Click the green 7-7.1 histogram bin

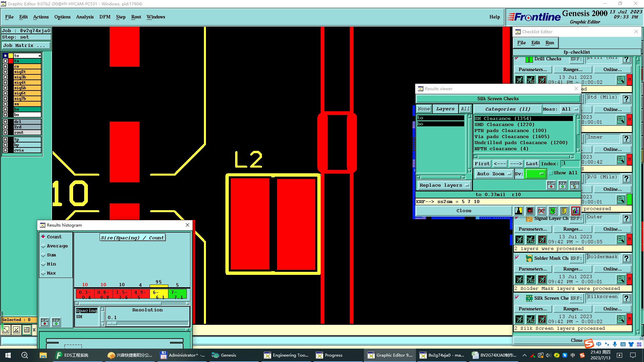point(177,294)
